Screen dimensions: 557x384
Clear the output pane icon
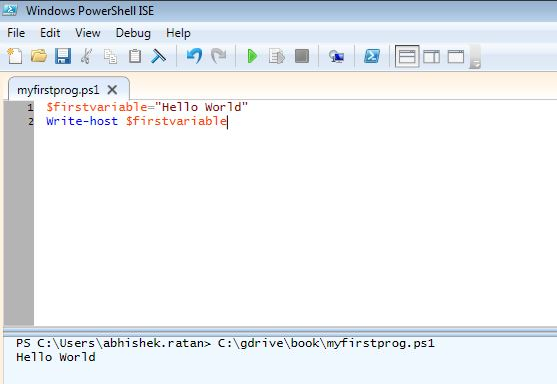tap(158, 56)
